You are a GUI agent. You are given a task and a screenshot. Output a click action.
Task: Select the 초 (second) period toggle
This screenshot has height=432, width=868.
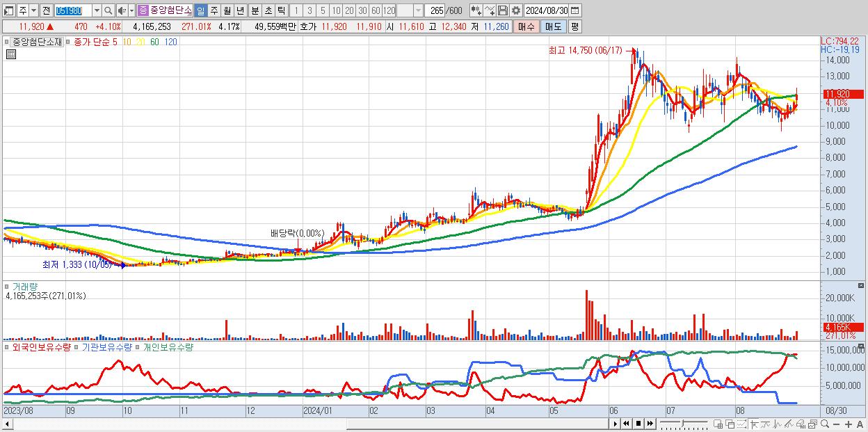(x=268, y=10)
